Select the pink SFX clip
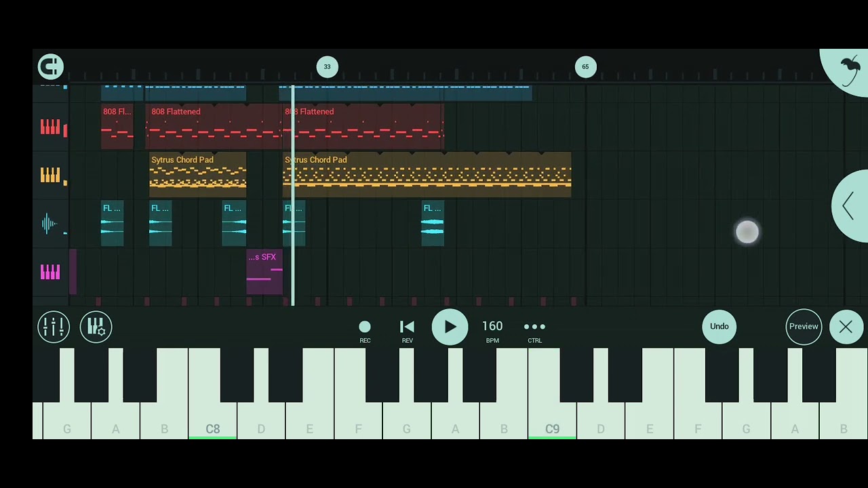 [x=264, y=272]
